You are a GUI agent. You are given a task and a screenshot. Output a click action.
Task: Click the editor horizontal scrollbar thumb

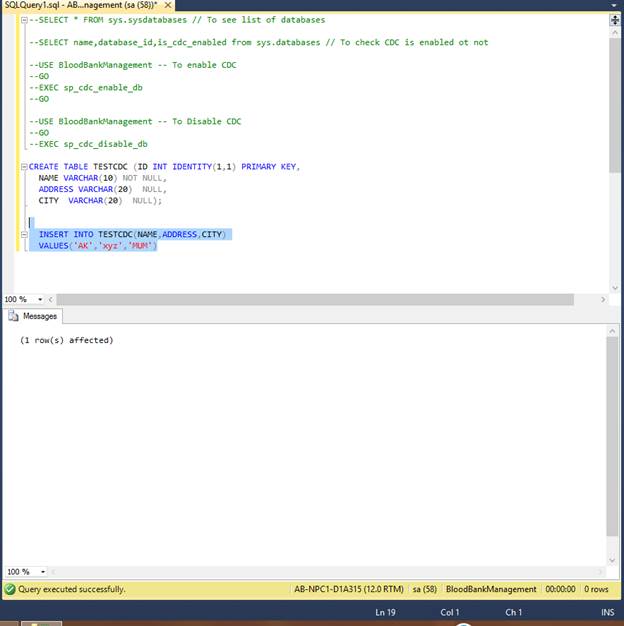[315, 299]
